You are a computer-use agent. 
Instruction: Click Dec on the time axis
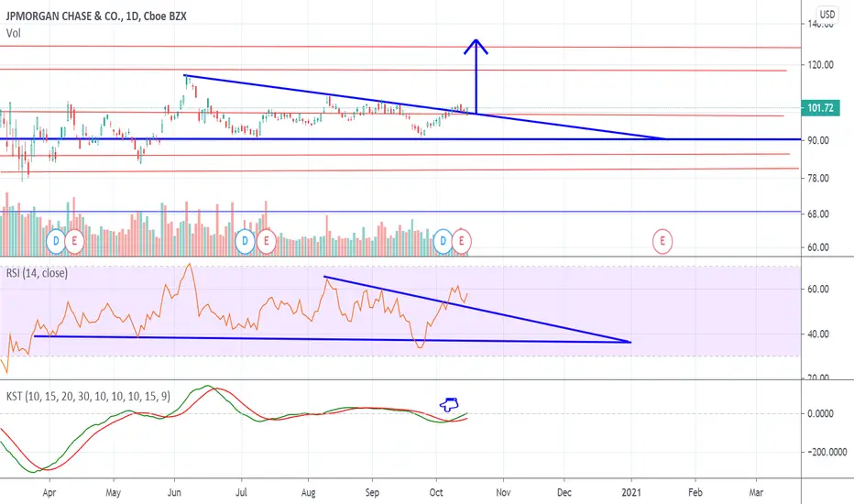(564, 493)
